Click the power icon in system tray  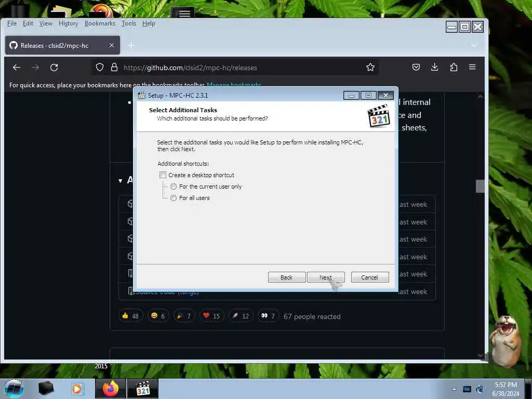pyautogui.click(x=480, y=389)
